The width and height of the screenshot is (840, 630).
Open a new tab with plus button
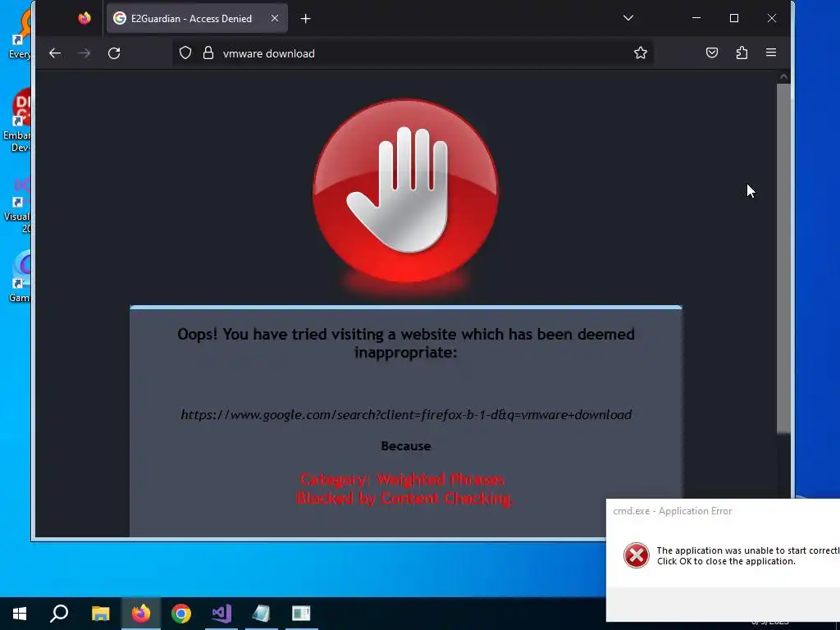click(305, 19)
